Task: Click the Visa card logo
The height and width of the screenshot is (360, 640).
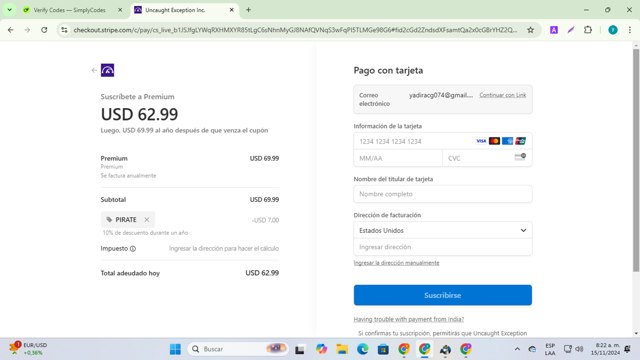Action: click(x=481, y=141)
